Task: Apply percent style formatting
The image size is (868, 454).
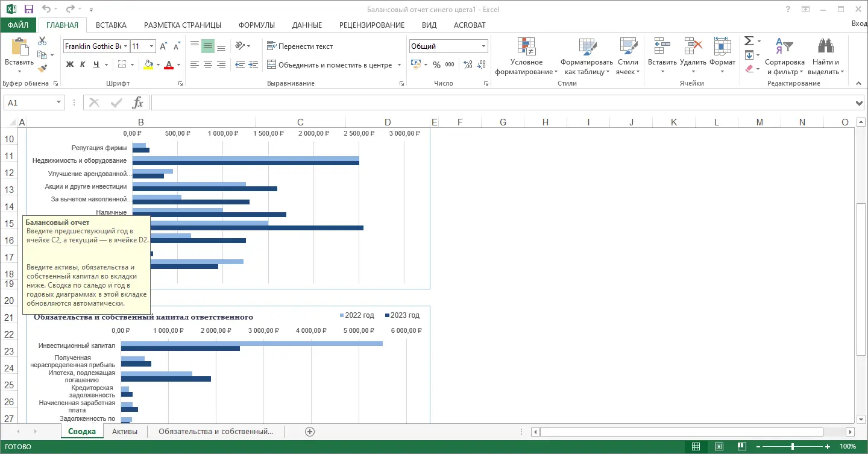Action: pos(436,65)
